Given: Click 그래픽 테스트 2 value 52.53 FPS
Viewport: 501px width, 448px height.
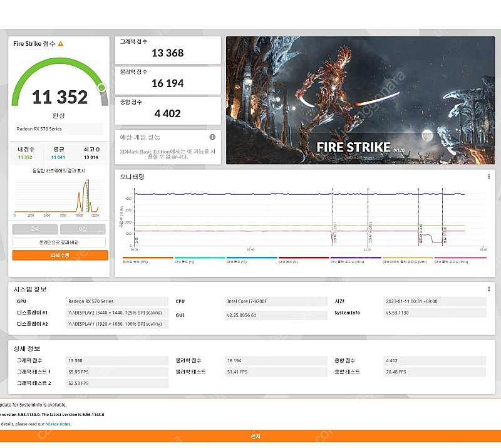Looking at the screenshot, I should click(x=117, y=383).
